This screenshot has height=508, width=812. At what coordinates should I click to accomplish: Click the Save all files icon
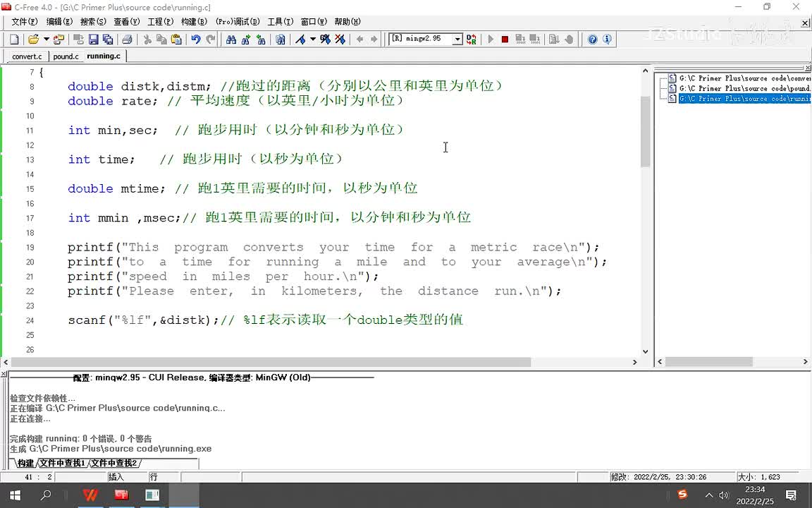[x=108, y=40]
